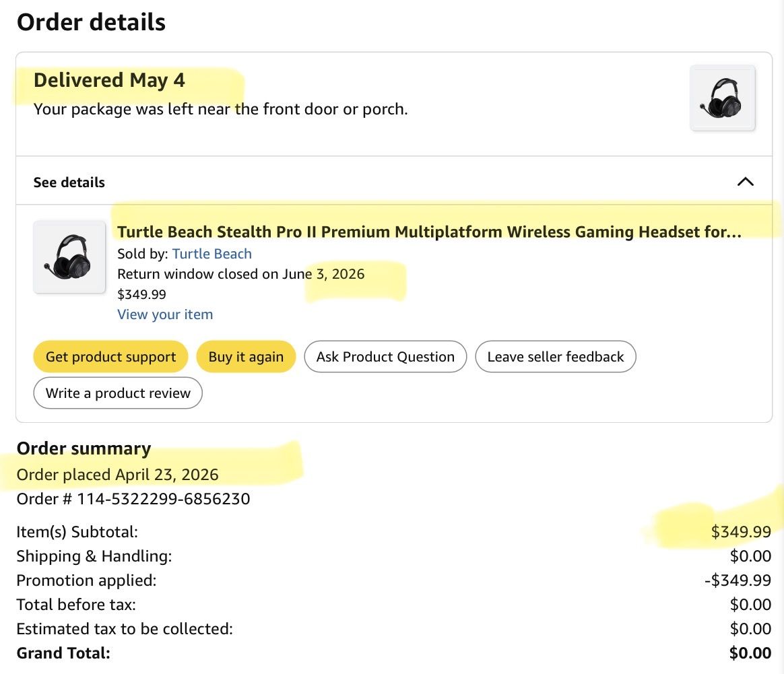The width and height of the screenshot is (784, 674).
Task: Click the Promotion applied -$349.99 amount
Action: coord(738,580)
